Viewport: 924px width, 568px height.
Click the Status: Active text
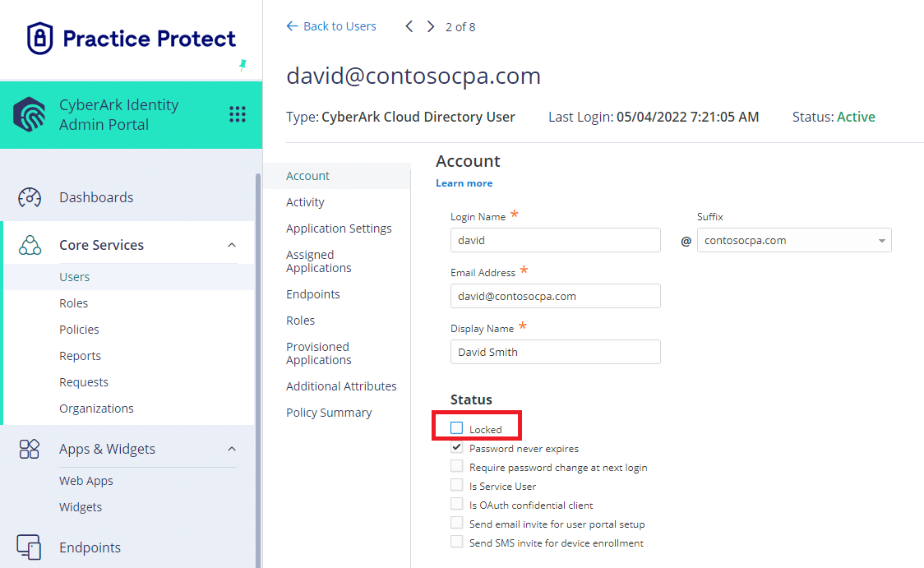[834, 117]
